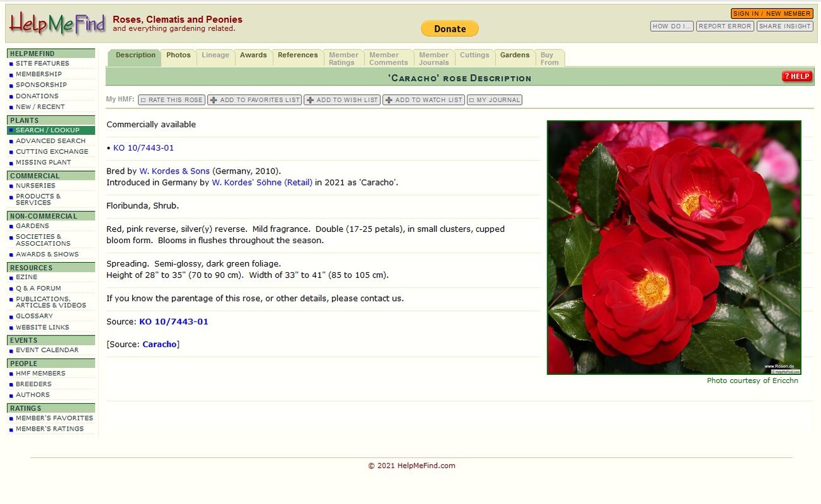Rate this rose using the My HMF bar
The width and height of the screenshot is (821, 504).
tap(171, 99)
